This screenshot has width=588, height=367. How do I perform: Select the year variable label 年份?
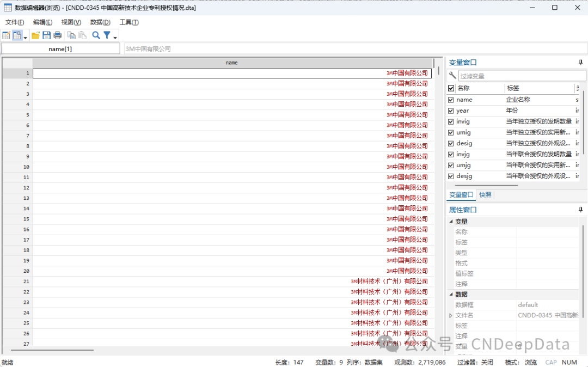(x=512, y=111)
